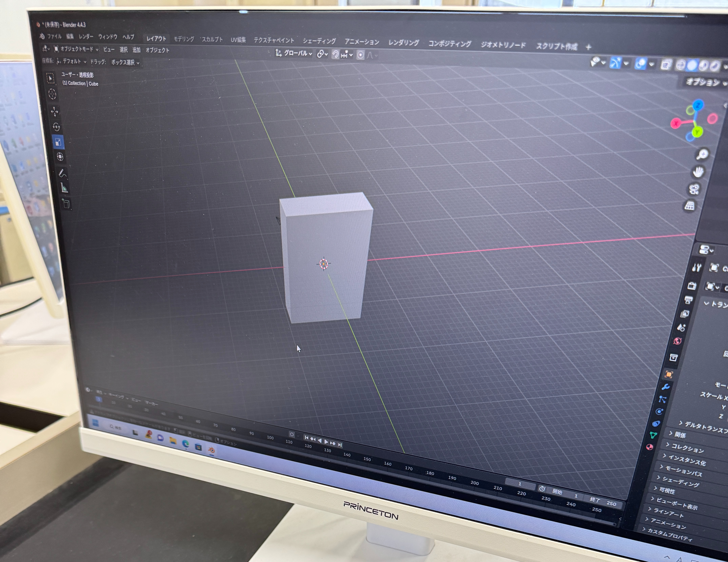
Task: Click the zoom magnifier viewport icon
Action: pos(703,154)
